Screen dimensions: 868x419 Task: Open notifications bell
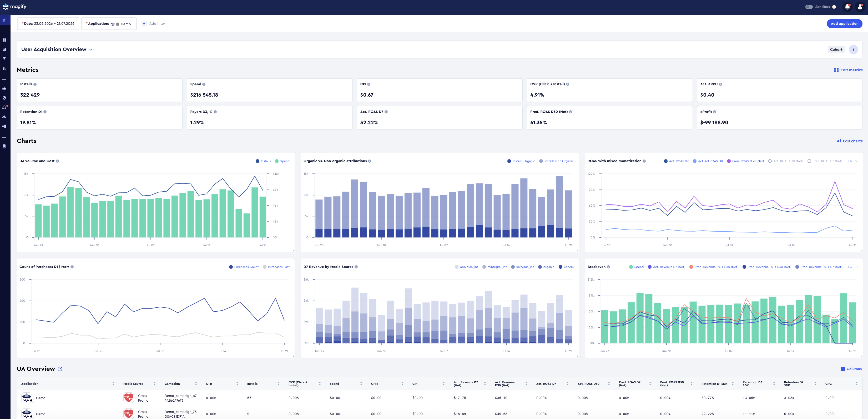(x=847, y=7)
